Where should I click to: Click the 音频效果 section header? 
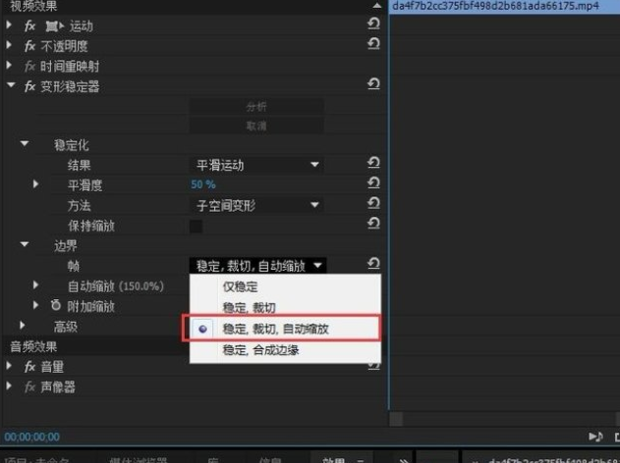[34, 347]
